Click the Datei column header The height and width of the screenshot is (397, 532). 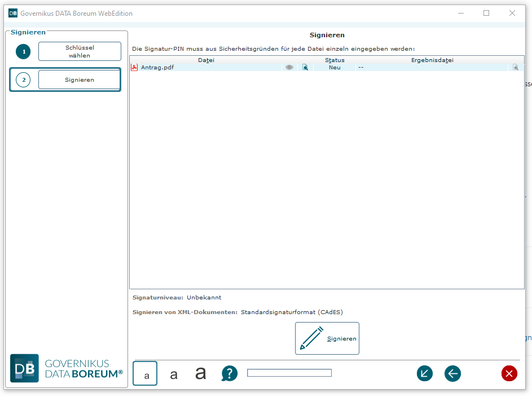206,60
